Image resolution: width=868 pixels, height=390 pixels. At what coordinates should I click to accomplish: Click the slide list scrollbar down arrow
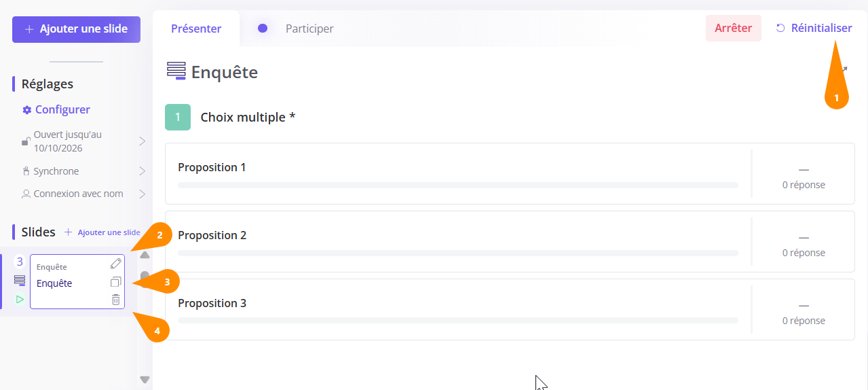tap(145, 379)
